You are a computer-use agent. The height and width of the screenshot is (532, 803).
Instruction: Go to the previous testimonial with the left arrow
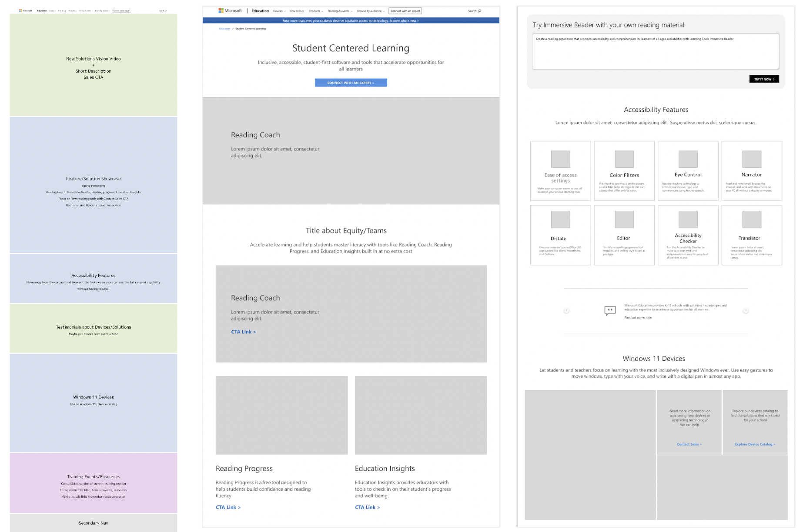566,310
